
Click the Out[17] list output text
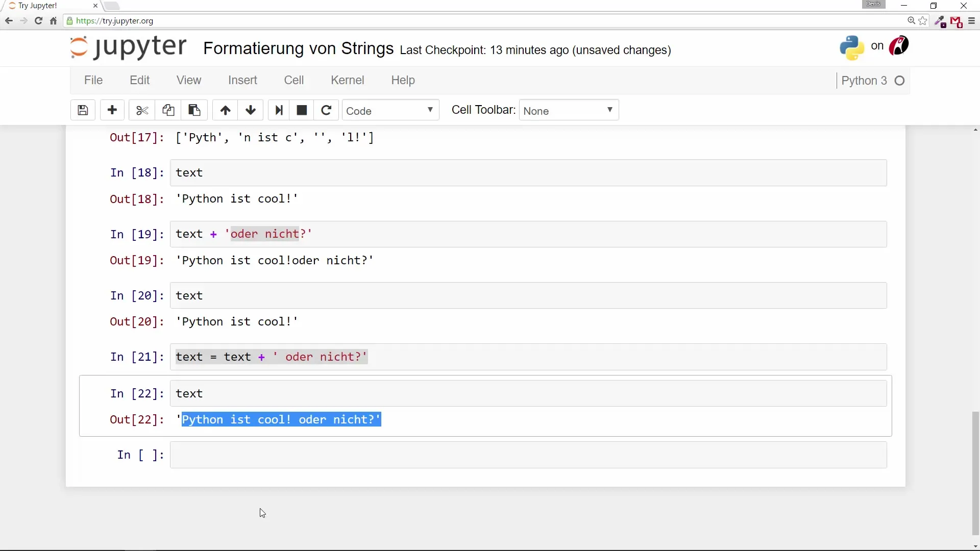[x=275, y=138]
